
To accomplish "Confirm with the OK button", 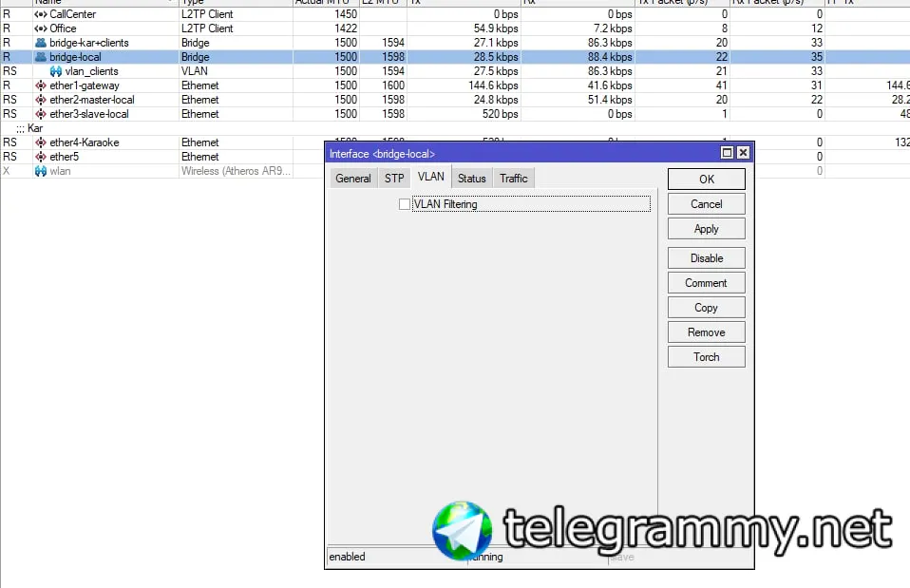I will pos(707,180).
